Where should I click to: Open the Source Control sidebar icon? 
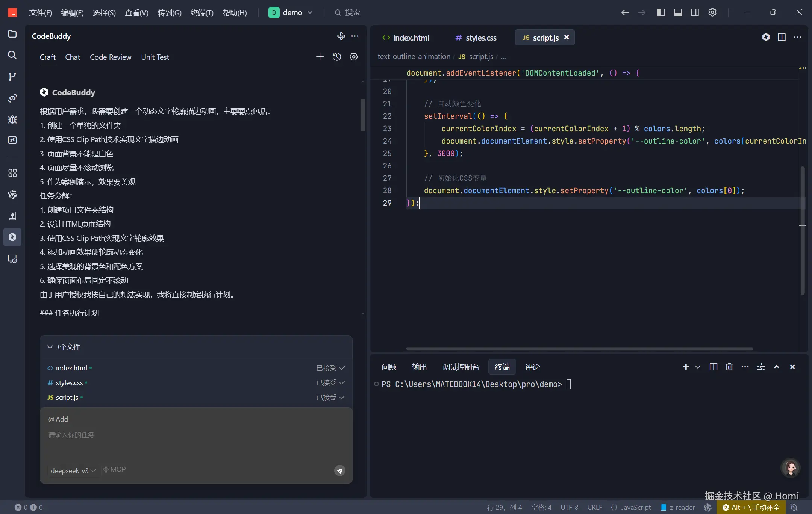(x=12, y=77)
